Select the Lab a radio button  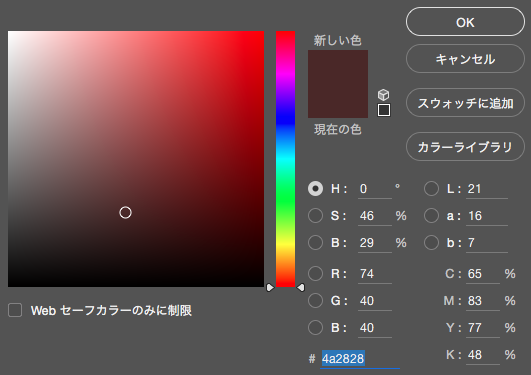click(x=431, y=216)
